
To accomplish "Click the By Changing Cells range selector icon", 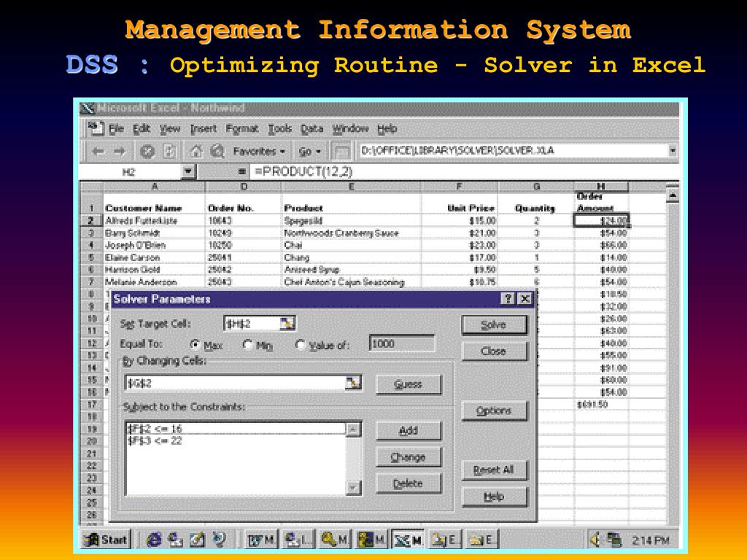I will click(353, 382).
